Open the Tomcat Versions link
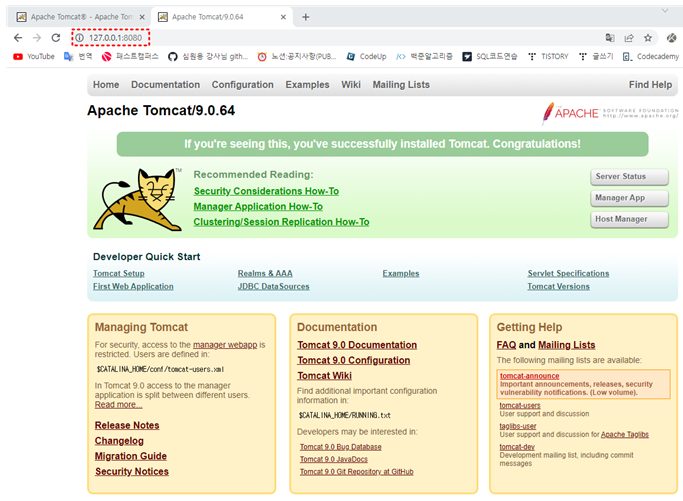Image resolution: width=683 pixels, height=501 pixels. click(558, 286)
